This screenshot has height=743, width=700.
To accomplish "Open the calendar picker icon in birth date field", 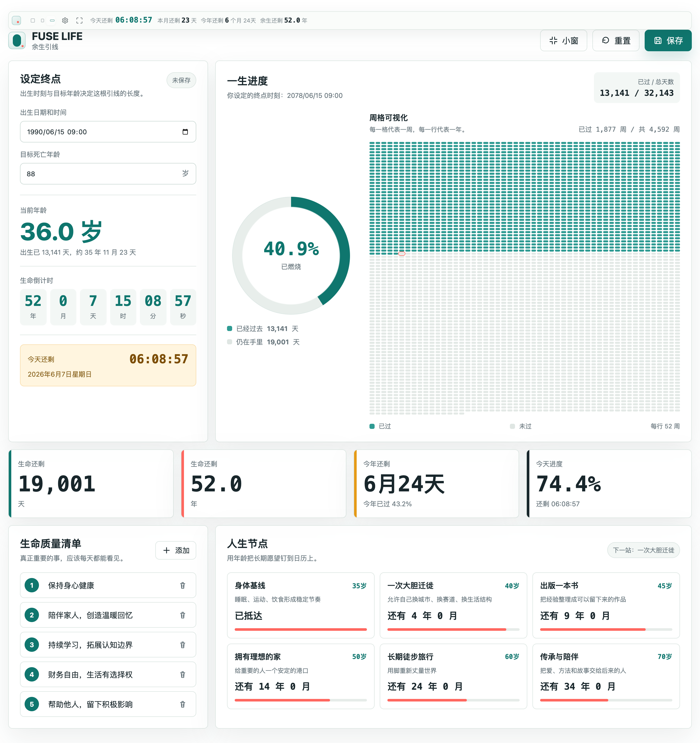I will pos(185,131).
